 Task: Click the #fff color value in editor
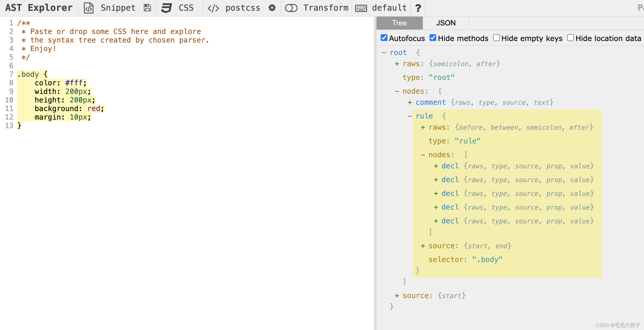coord(74,83)
